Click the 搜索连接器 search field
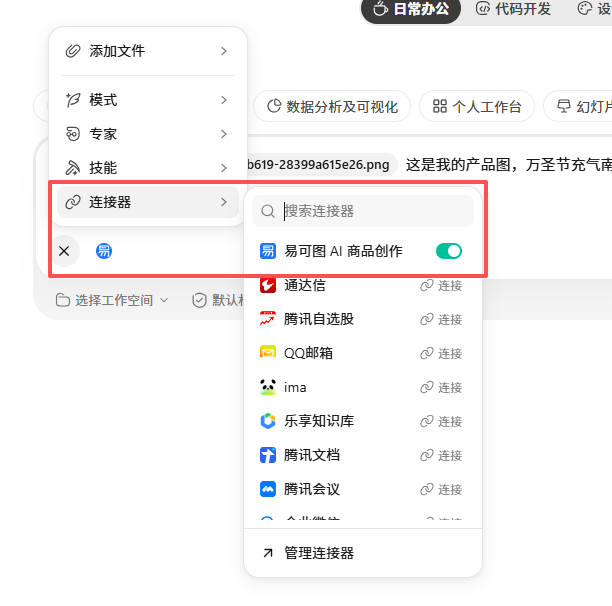 pos(363,211)
